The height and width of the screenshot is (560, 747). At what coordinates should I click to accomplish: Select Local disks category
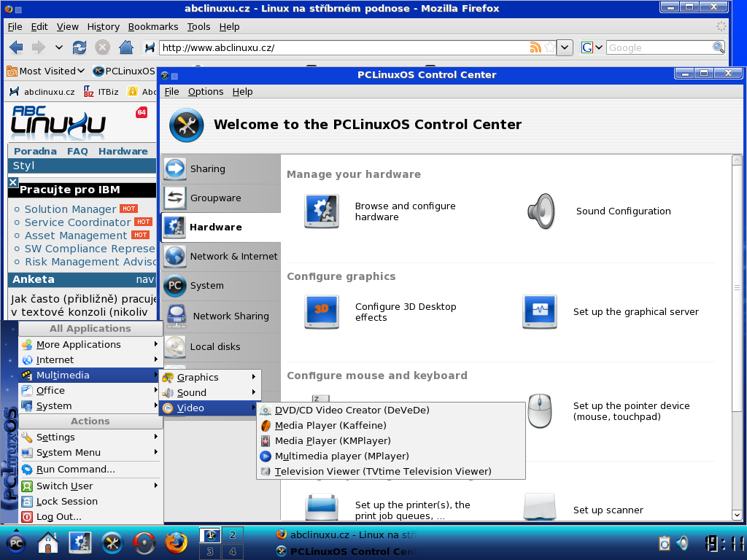(x=221, y=346)
